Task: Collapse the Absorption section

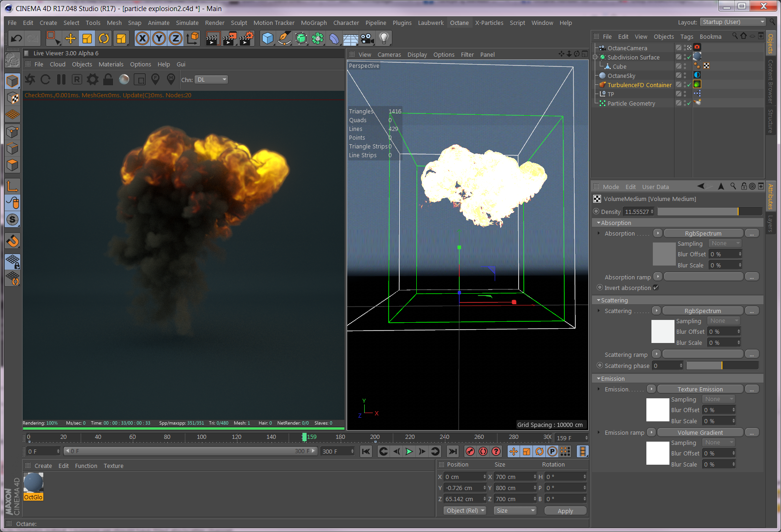Action: [x=598, y=223]
